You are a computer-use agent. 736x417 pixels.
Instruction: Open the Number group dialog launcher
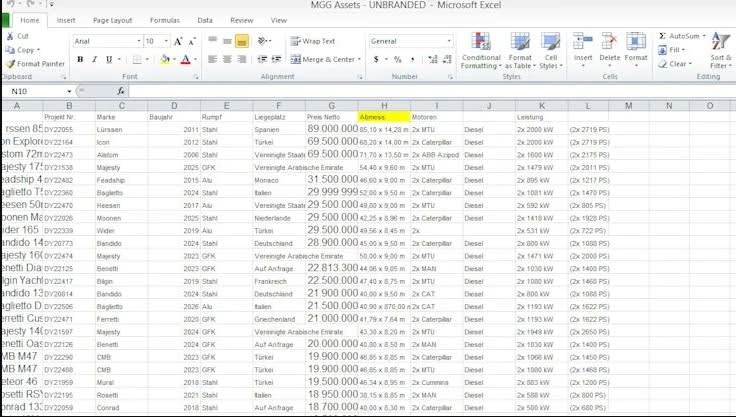click(x=450, y=77)
